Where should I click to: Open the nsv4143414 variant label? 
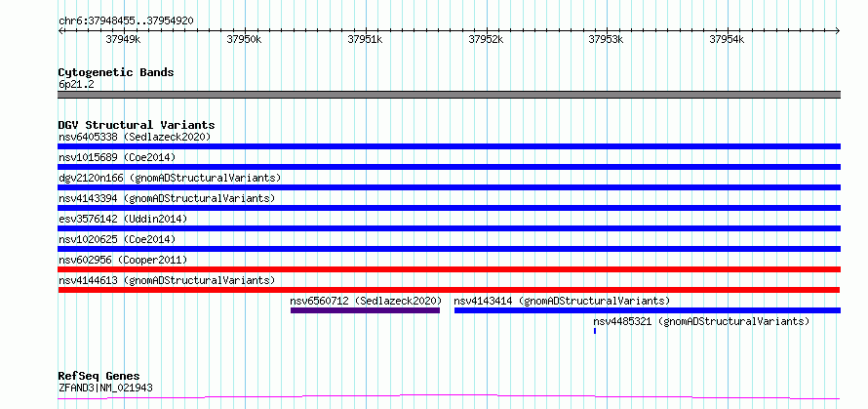(562, 301)
